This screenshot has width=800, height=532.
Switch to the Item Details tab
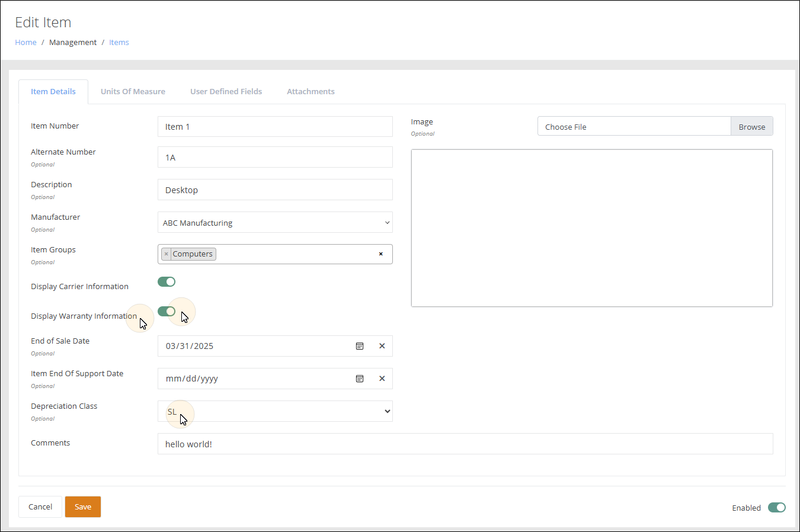pyautogui.click(x=53, y=91)
